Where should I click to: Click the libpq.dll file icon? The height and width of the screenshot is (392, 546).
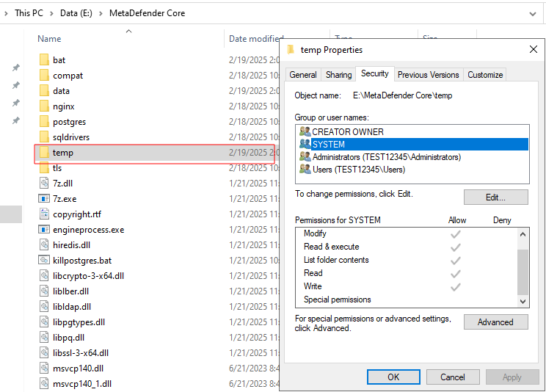(x=44, y=337)
